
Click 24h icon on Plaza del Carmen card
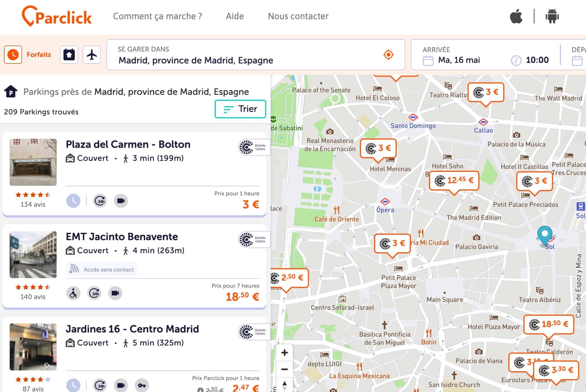[x=100, y=201]
